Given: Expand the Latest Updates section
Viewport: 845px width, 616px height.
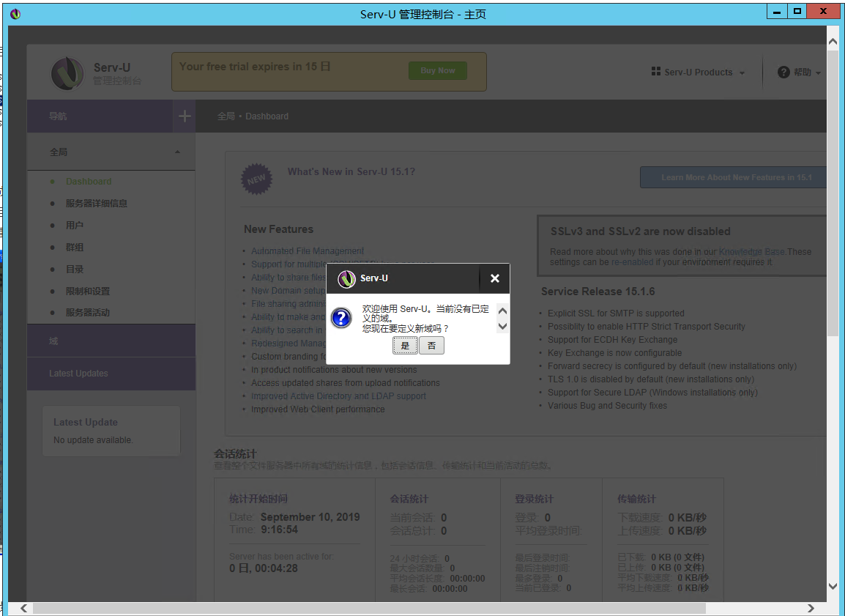Looking at the screenshot, I should pos(111,374).
